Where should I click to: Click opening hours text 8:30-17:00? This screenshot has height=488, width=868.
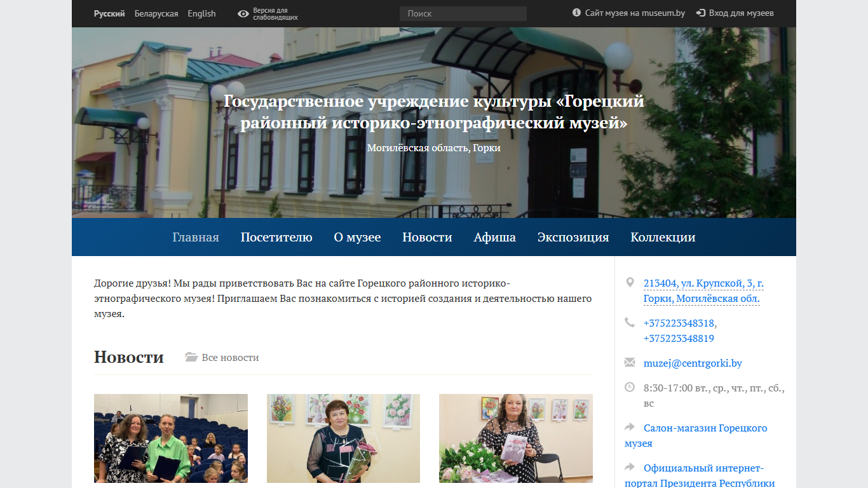[x=714, y=395]
